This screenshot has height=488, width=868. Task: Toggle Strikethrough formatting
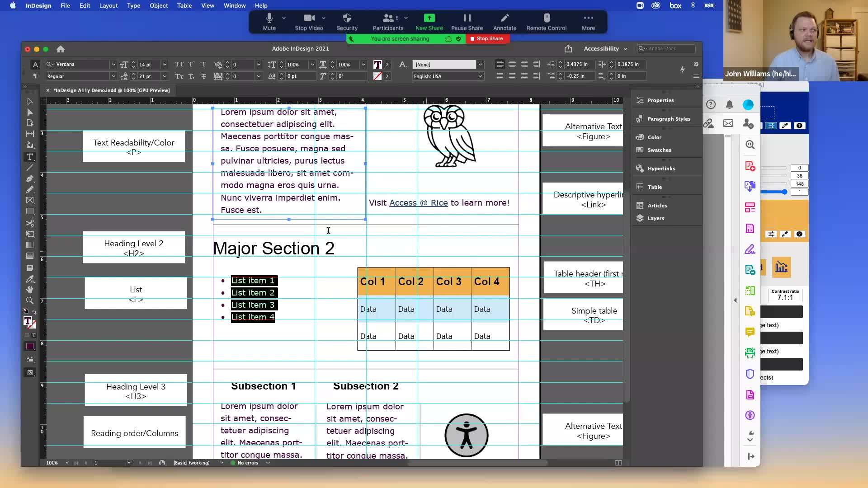pos(204,76)
